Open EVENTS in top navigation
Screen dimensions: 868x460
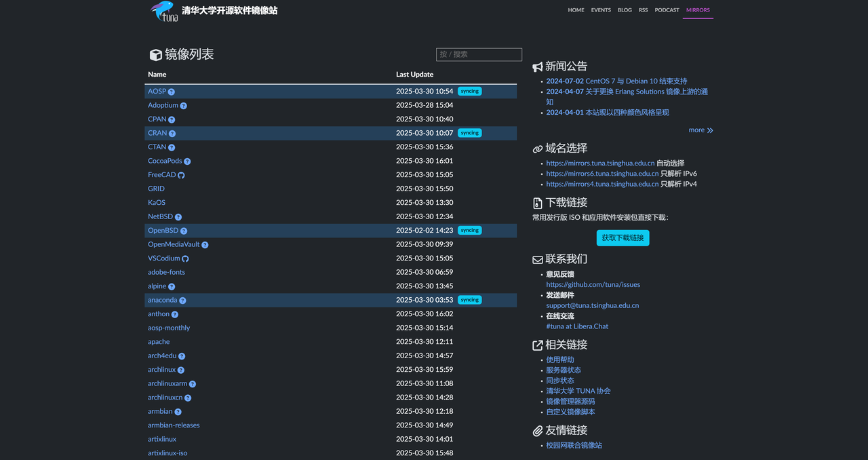(x=601, y=10)
